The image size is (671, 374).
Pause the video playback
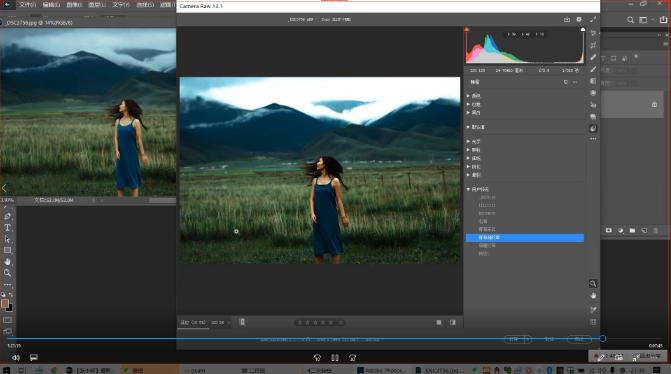coord(335,357)
